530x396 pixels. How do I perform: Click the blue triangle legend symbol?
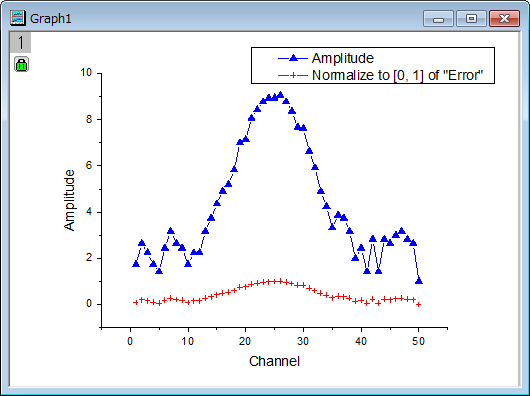(x=293, y=58)
